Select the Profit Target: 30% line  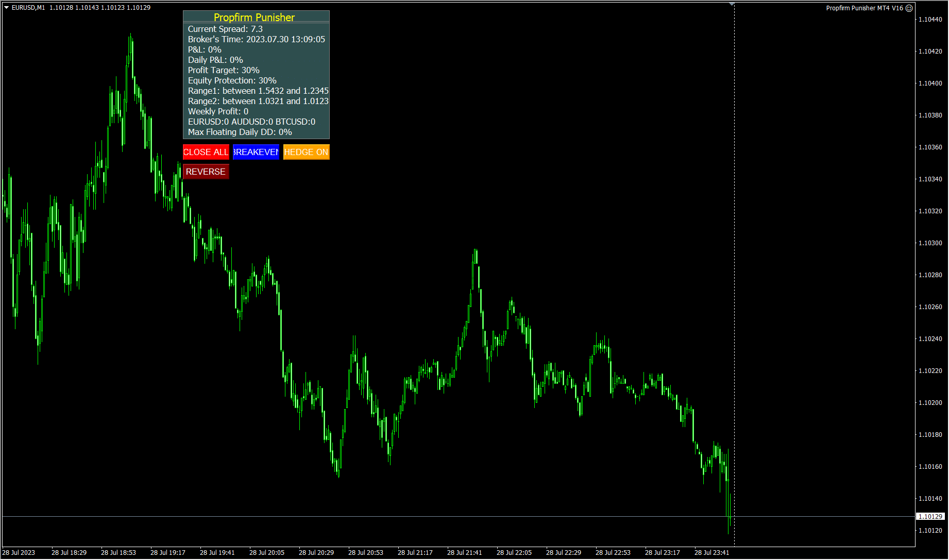(x=224, y=70)
